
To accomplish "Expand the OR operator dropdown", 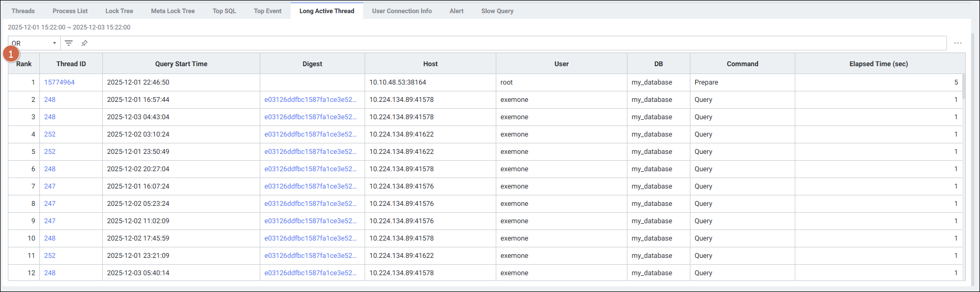I will click(34, 43).
